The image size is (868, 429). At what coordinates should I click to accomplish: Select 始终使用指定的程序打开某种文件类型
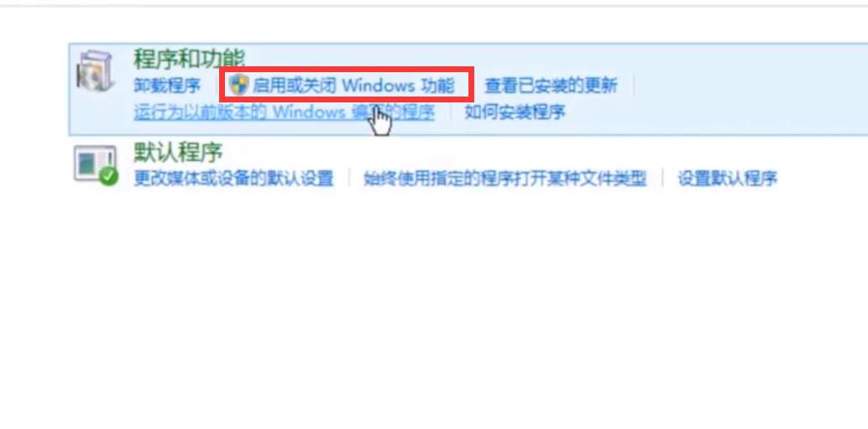(x=505, y=178)
